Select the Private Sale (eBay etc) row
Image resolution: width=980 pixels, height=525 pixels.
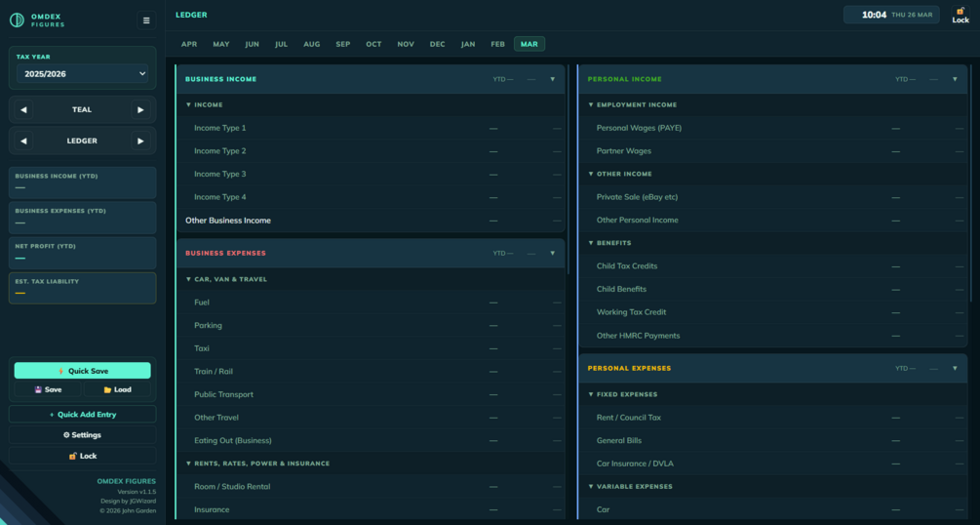(x=773, y=197)
